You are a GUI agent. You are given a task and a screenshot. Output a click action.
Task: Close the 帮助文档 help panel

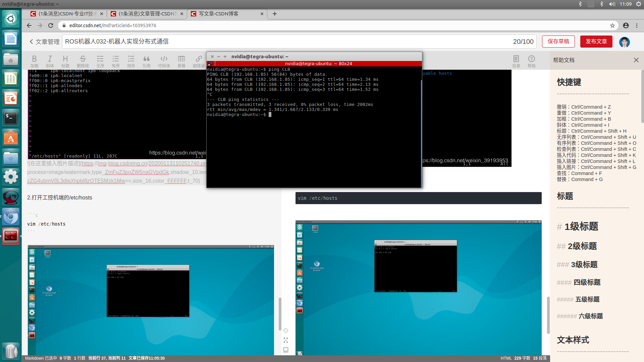[636, 60]
